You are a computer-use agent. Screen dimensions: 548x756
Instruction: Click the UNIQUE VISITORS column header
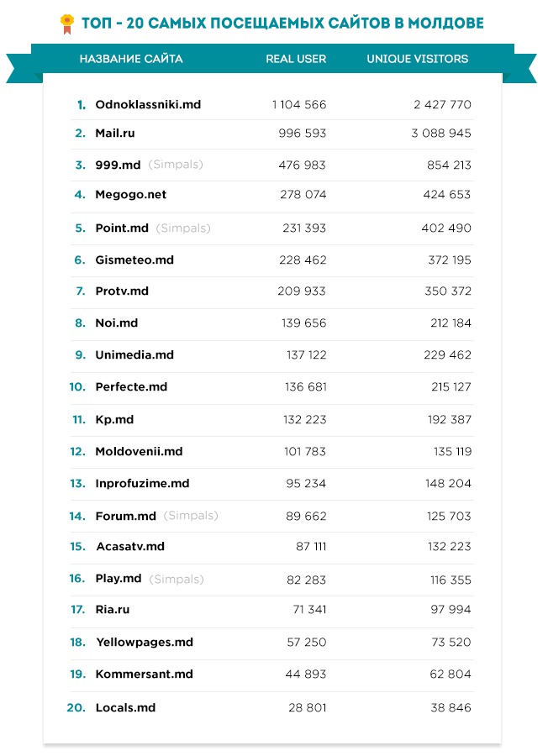pyautogui.click(x=417, y=60)
